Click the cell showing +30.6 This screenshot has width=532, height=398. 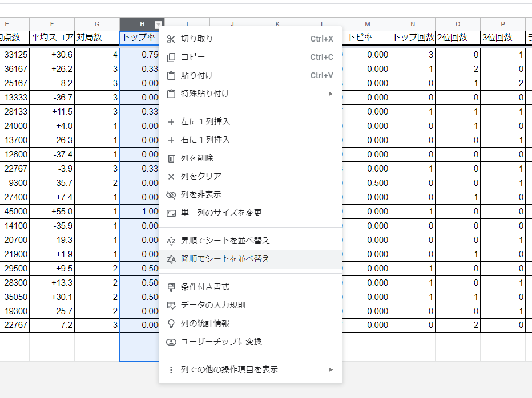52,55
